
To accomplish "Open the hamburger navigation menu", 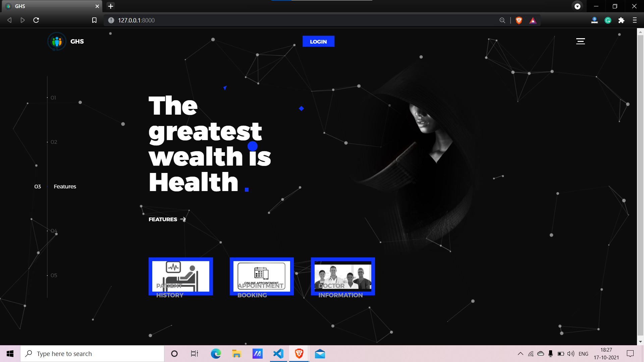I will (580, 41).
